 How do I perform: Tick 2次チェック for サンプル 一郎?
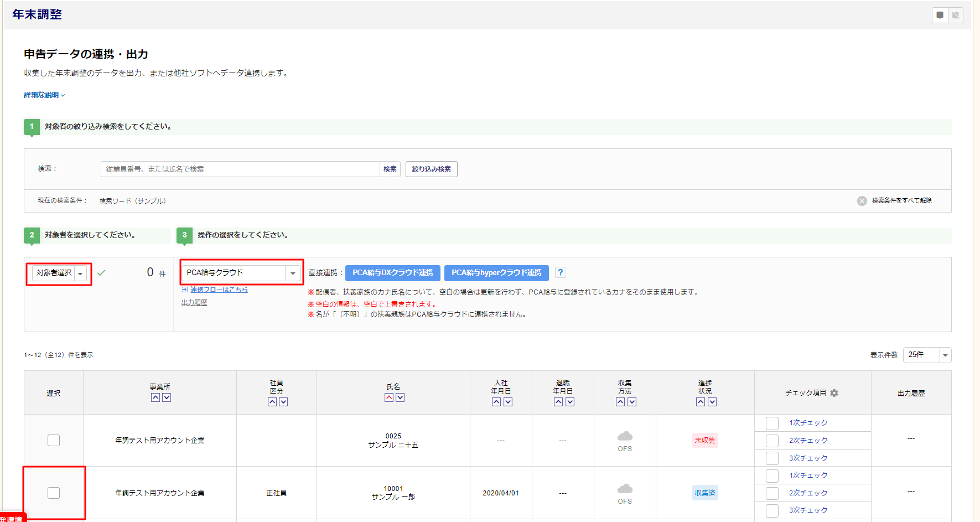coord(772,493)
